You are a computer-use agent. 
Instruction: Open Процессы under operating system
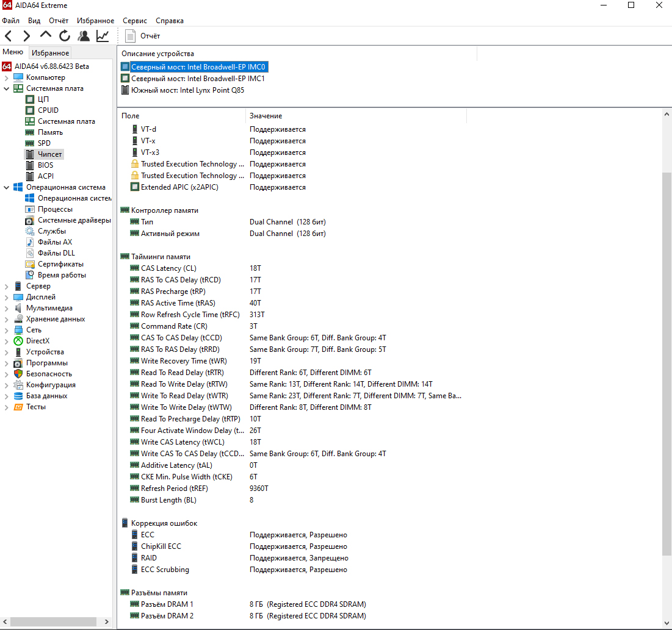pyautogui.click(x=56, y=209)
